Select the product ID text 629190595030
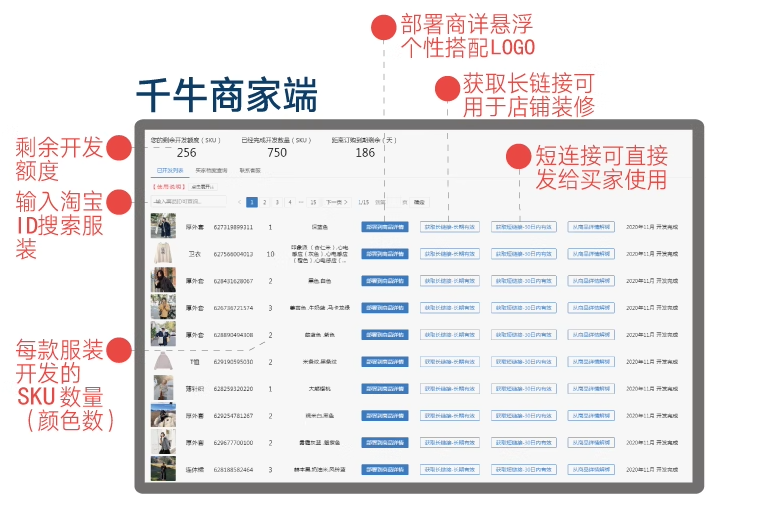The image size is (775, 525). point(233,362)
